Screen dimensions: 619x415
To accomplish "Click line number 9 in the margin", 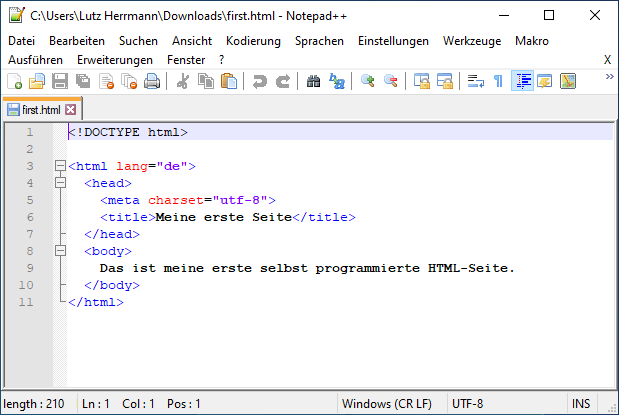I will click(x=30, y=268).
